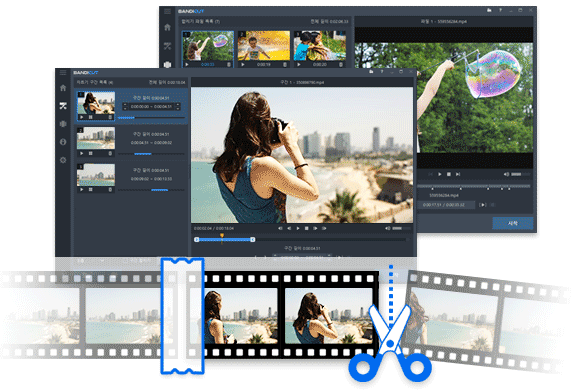Click the blue Start button

[x=513, y=223]
